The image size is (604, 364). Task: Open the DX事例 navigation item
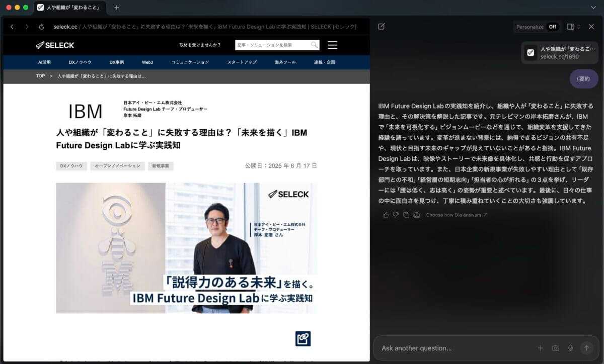[x=117, y=62]
